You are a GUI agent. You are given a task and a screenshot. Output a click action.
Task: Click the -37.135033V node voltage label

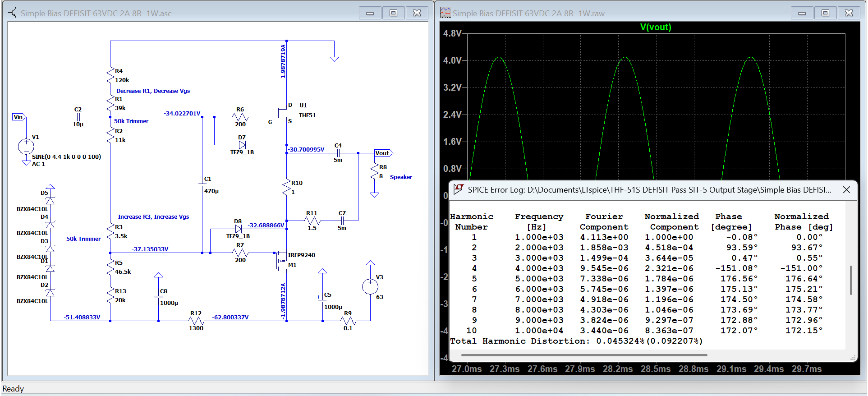150,249
